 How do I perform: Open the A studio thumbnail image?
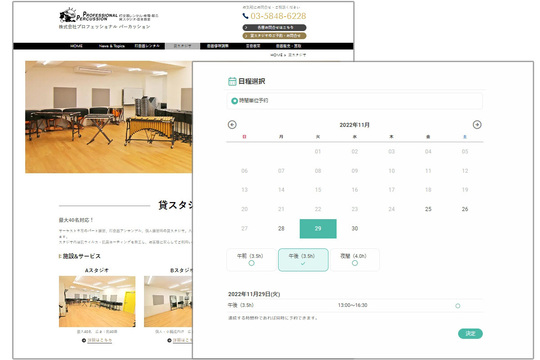(97, 301)
